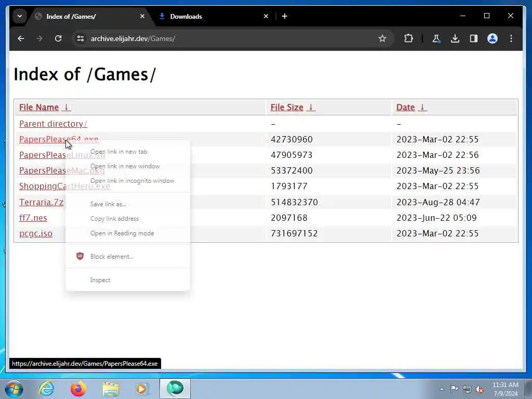
Task: Open the profile avatar menu
Action: (x=493, y=38)
